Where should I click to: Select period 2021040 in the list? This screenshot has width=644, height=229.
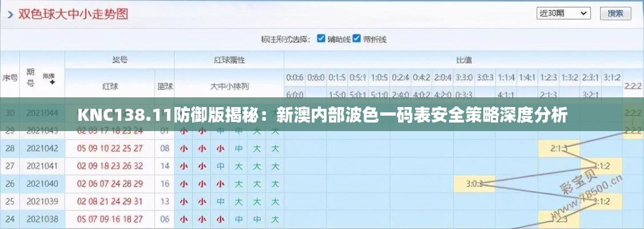42,184
